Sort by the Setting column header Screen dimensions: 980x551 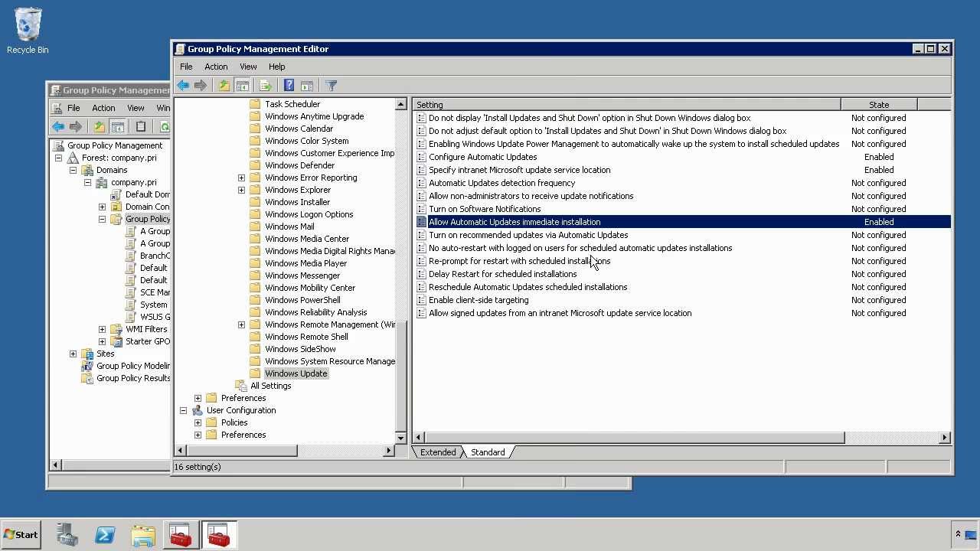click(x=626, y=105)
